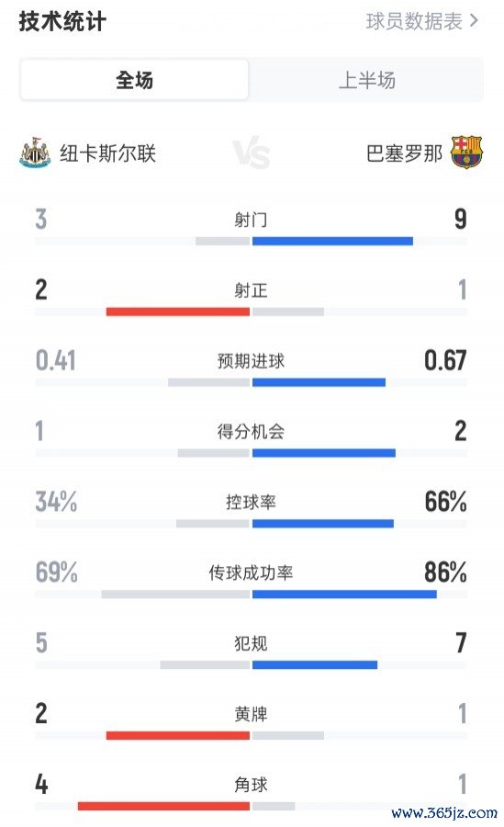Expand the chevron next to 球员数据表
This screenshot has width=504, height=827.
(x=474, y=21)
